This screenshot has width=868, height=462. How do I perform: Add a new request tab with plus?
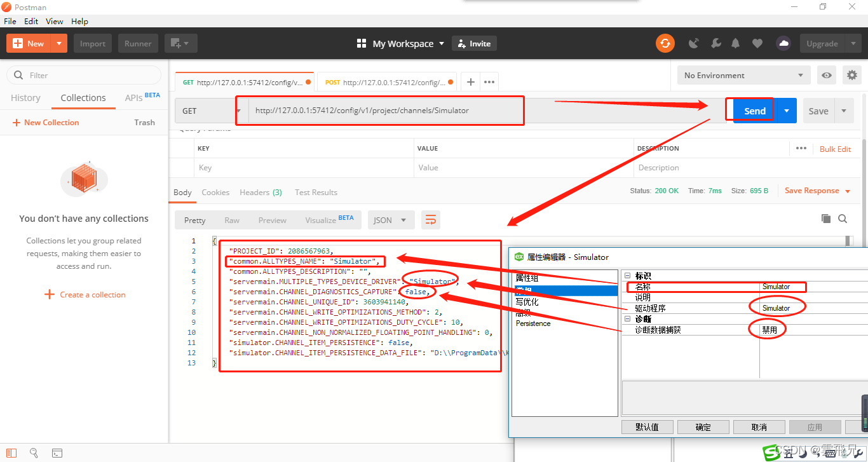click(x=470, y=82)
